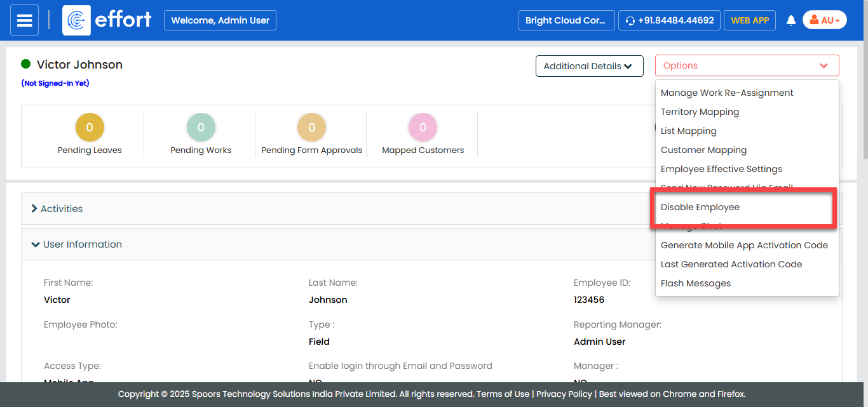The height and width of the screenshot is (407, 868).
Task: Choose Territory Mapping in the options menu
Action: (700, 112)
